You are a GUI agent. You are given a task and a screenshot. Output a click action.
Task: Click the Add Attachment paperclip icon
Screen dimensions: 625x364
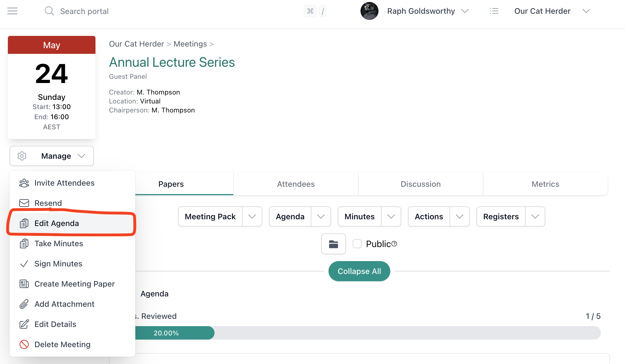[24, 304]
